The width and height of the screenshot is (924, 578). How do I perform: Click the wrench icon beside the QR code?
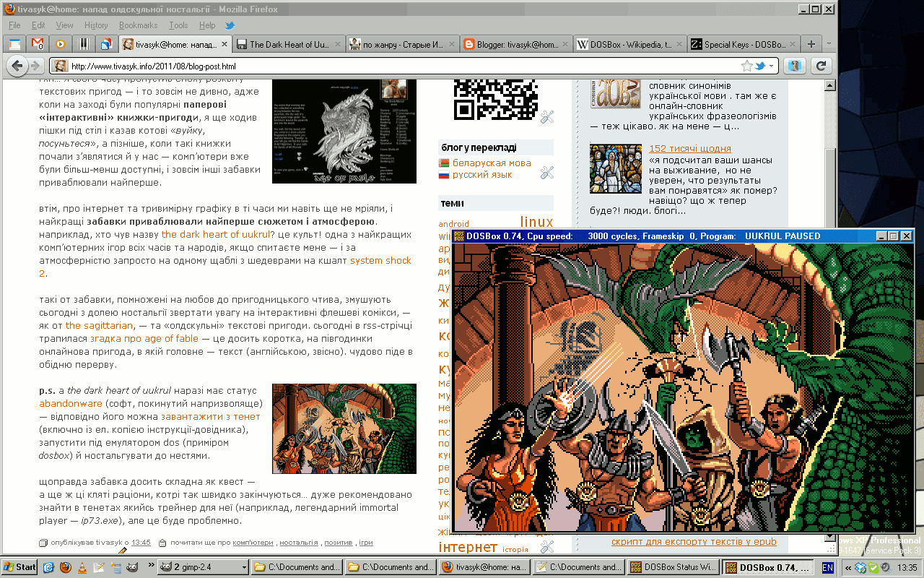click(546, 116)
